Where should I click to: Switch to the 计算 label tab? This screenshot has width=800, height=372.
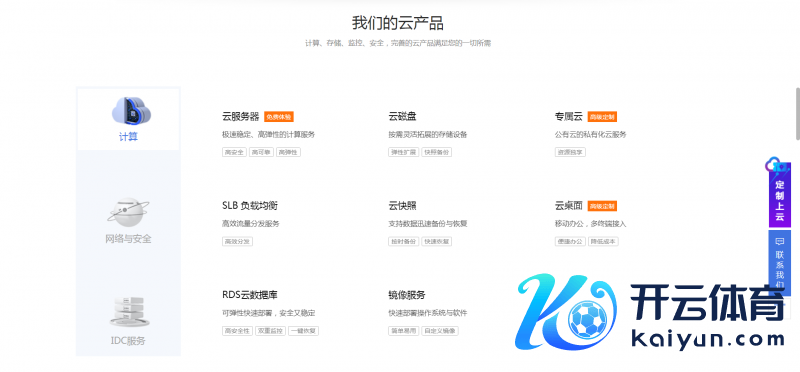coord(128,137)
